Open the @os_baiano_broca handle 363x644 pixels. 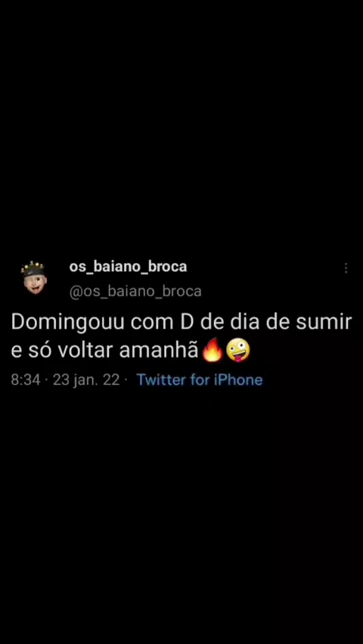[x=135, y=291]
